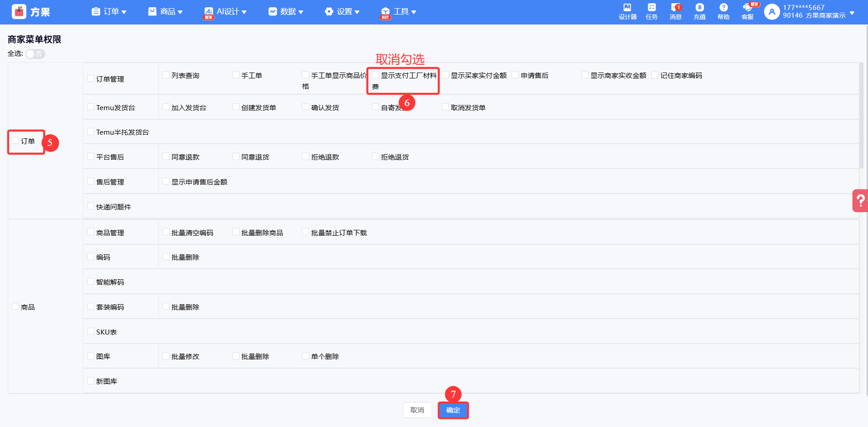
Task: Check the 确认发货 checkbox
Action: (306, 107)
